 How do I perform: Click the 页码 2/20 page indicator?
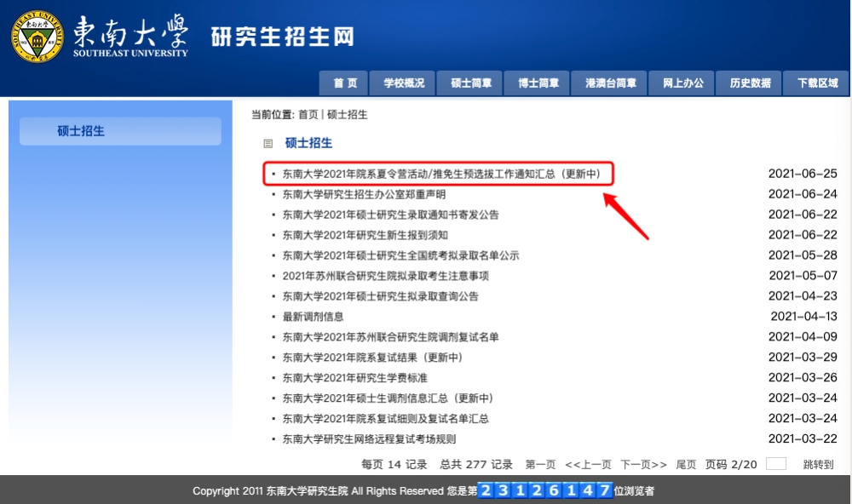tap(731, 464)
